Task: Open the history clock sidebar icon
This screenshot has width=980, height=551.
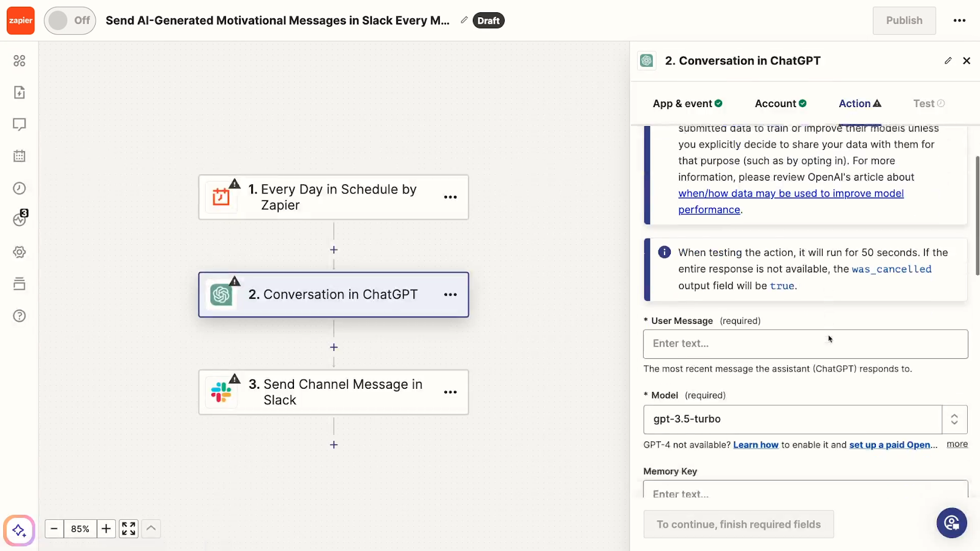Action: click(x=20, y=188)
